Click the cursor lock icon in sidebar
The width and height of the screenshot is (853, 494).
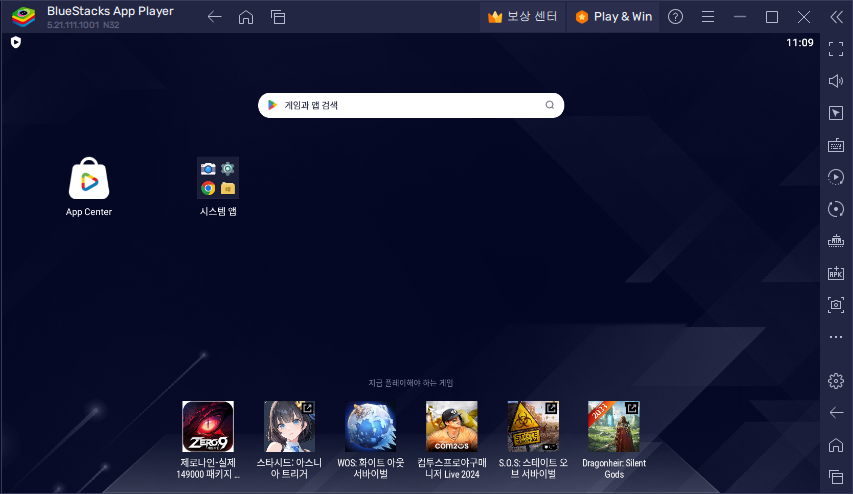coord(836,113)
